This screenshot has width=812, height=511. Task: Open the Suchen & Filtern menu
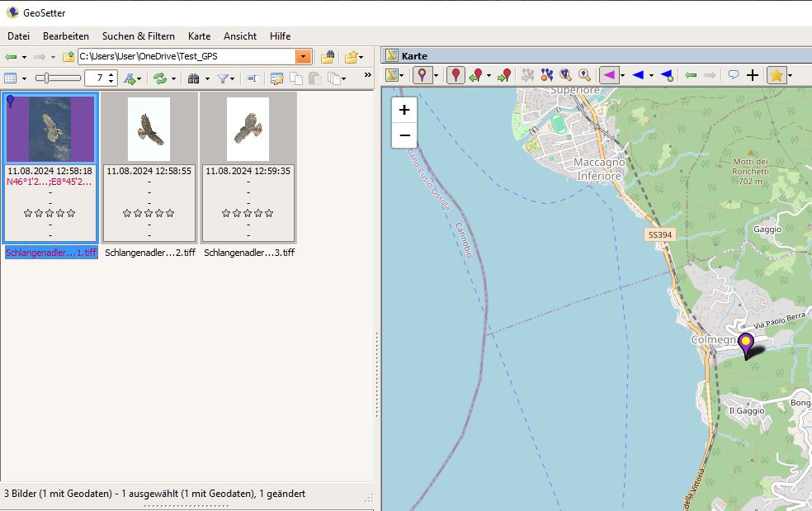[x=138, y=36]
